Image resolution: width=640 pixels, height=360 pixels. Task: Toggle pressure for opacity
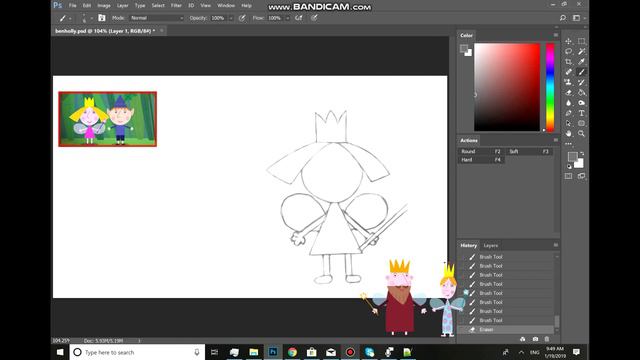point(242,18)
